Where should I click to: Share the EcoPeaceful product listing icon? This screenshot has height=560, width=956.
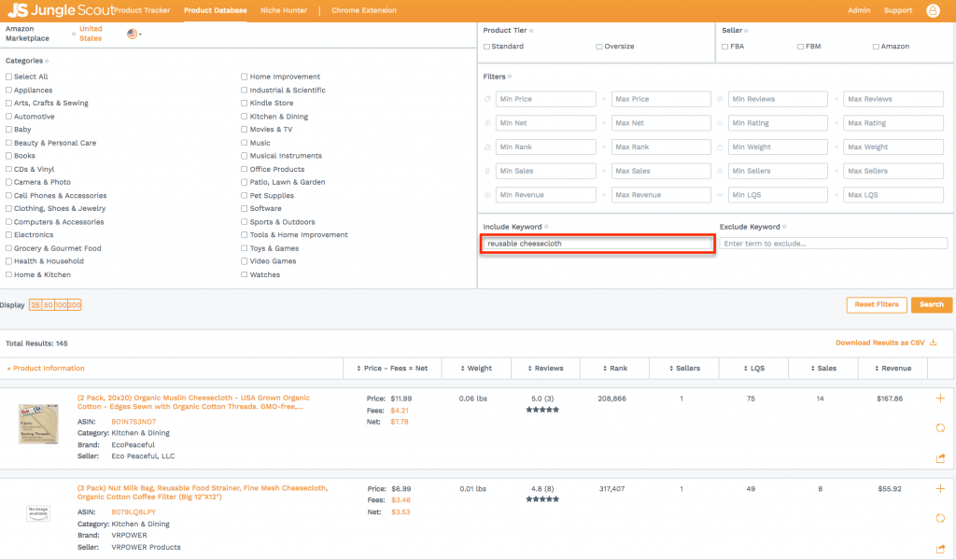(940, 457)
